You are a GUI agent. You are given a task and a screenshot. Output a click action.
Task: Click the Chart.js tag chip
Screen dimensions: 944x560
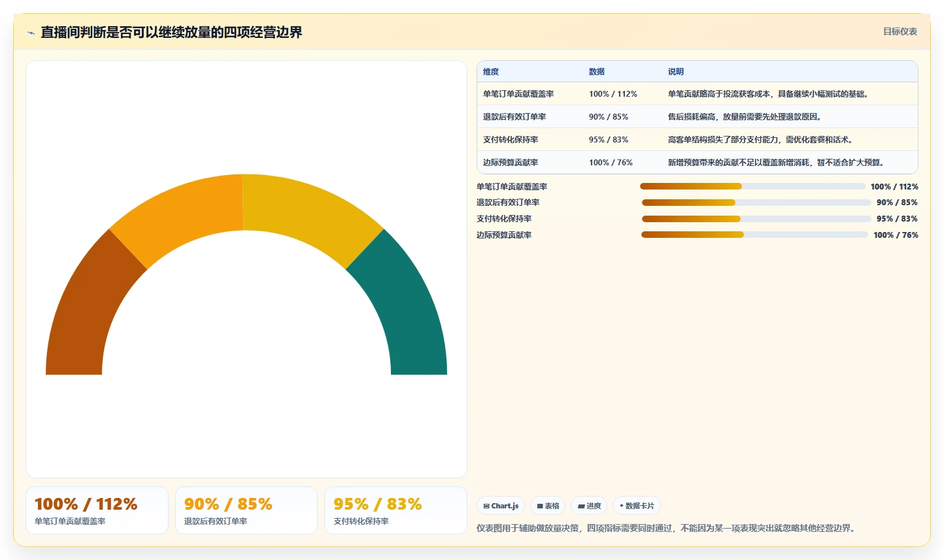tap(501, 506)
